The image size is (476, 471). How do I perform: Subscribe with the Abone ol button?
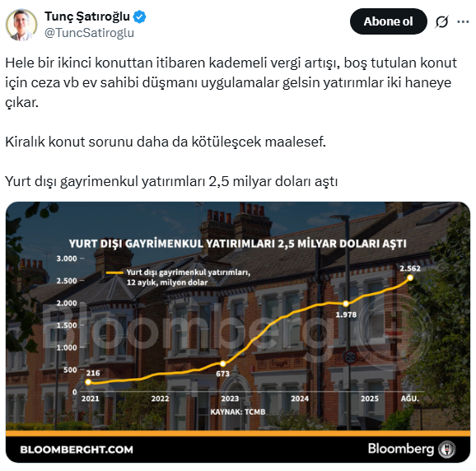388,21
